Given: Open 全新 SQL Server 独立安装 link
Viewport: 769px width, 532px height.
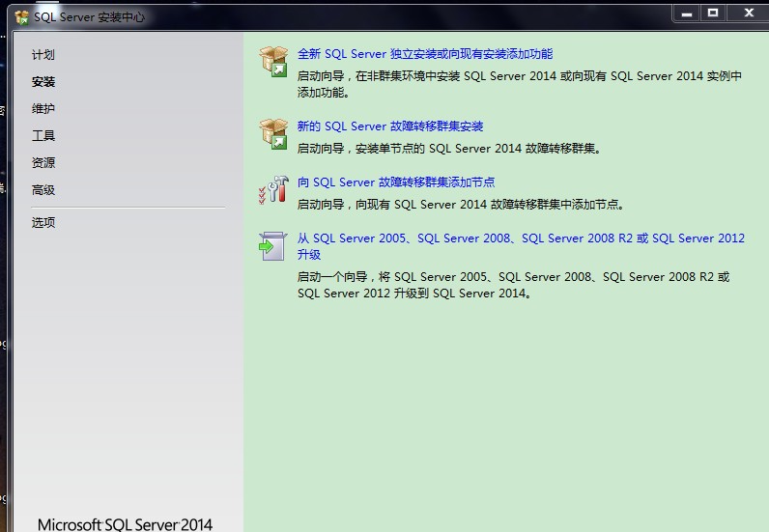Looking at the screenshot, I should point(425,54).
